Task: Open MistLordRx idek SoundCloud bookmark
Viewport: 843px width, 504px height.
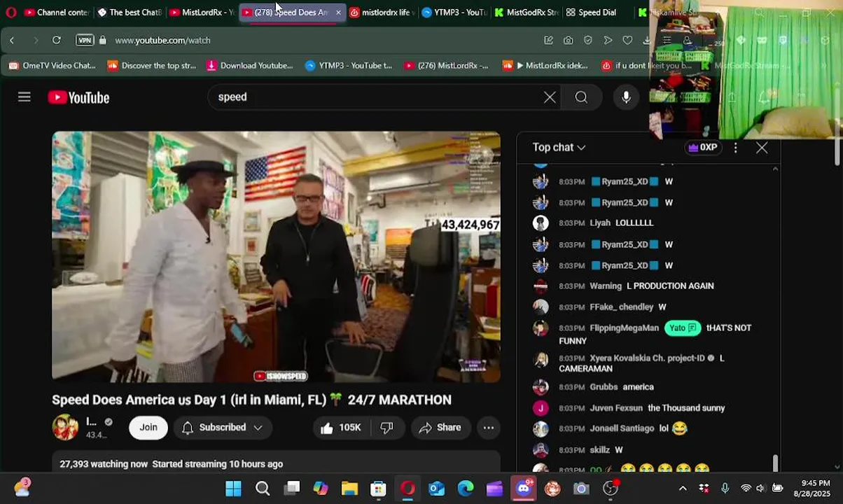Action: point(545,66)
